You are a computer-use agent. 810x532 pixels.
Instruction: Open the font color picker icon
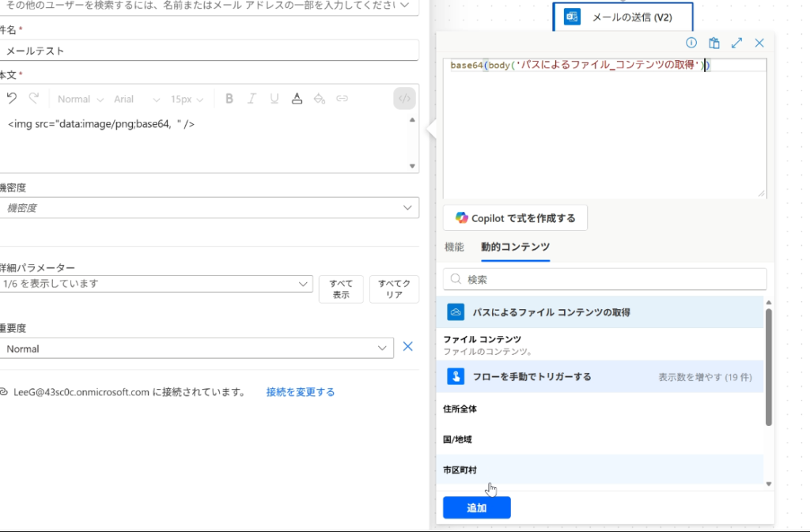coord(297,99)
